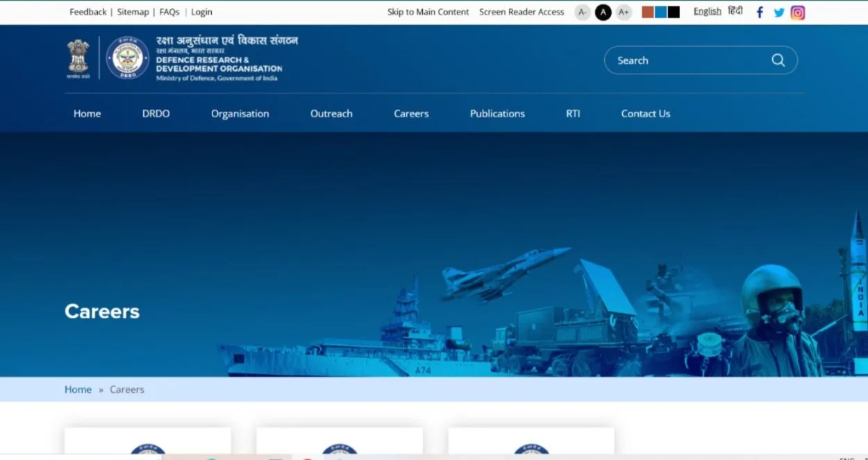Open the RTI menu item
Viewport: 868px width, 460px height.
(573, 114)
